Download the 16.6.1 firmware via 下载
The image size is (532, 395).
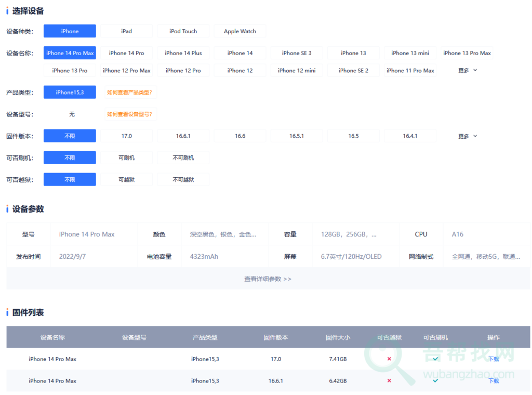click(x=493, y=381)
